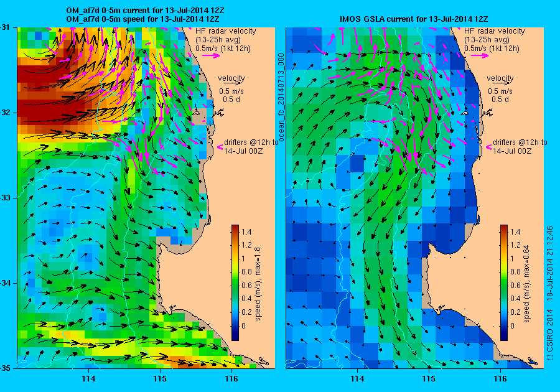The width and height of the screenshot is (560, 392).
Task: Click 'speed (m/s), max=0.64' colorbar label
Action: pyautogui.click(x=527, y=284)
